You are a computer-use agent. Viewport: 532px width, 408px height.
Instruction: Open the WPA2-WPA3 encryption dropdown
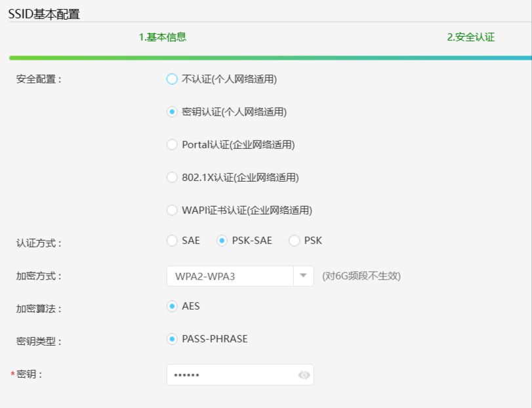pos(240,276)
